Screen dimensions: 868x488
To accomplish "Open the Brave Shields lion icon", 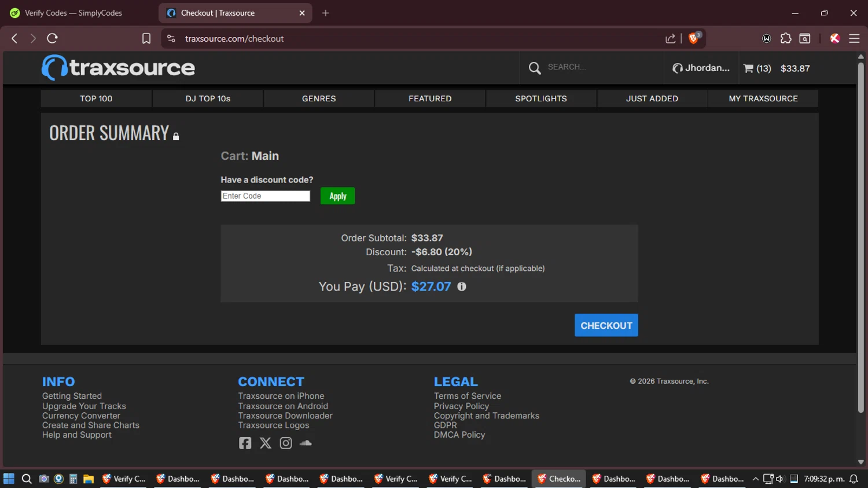I will coord(694,38).
